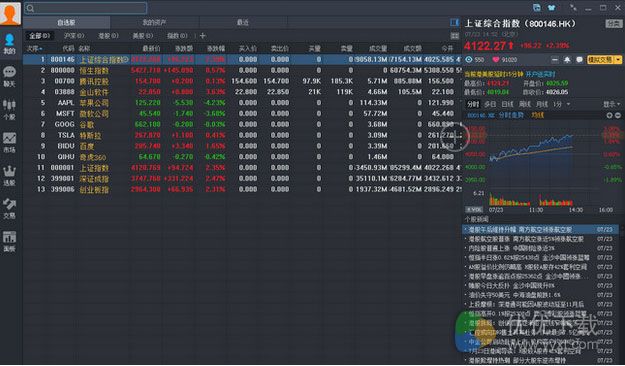Select the 日线 daily chart tab
The height and width of the screenshot is (366, 625).
507,104
